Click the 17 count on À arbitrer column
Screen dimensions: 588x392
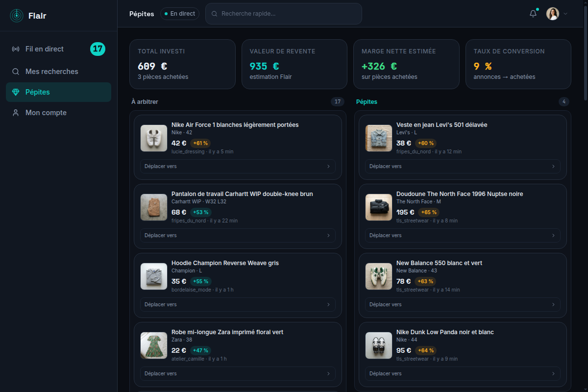pos(337,102)
